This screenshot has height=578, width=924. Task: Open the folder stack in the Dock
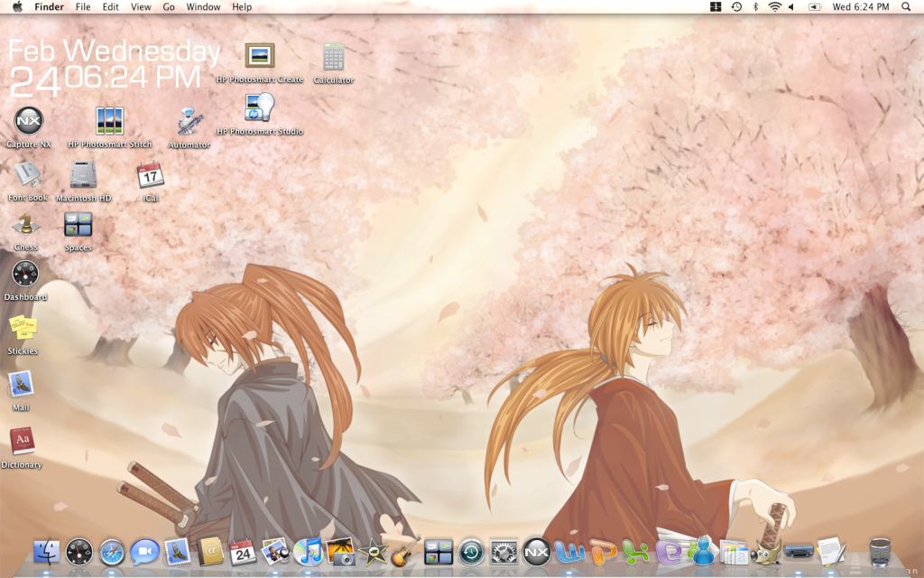pyautogui.click(x=733, y=554)
